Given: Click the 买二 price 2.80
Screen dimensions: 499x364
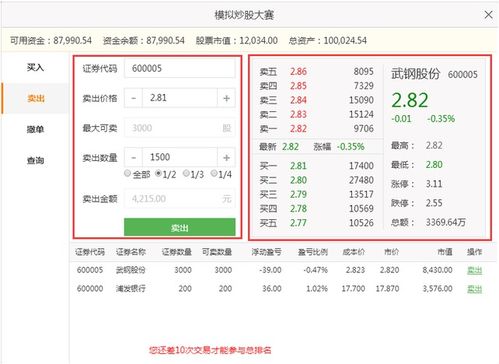Looking at the screenshot, I should pyautogui.click(x=298, y=180).
